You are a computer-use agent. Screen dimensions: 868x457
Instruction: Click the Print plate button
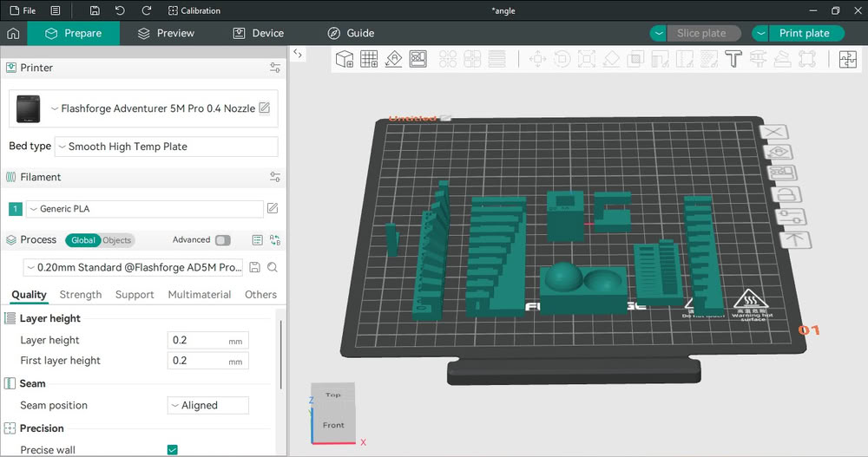(804, 33)
